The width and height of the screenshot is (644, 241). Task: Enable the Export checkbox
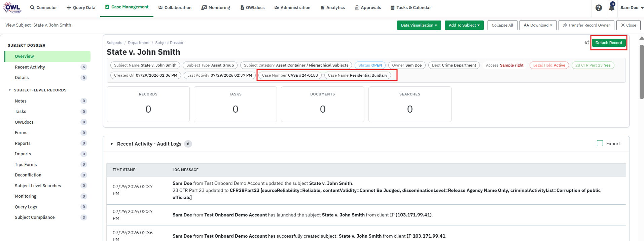point(600,144)
